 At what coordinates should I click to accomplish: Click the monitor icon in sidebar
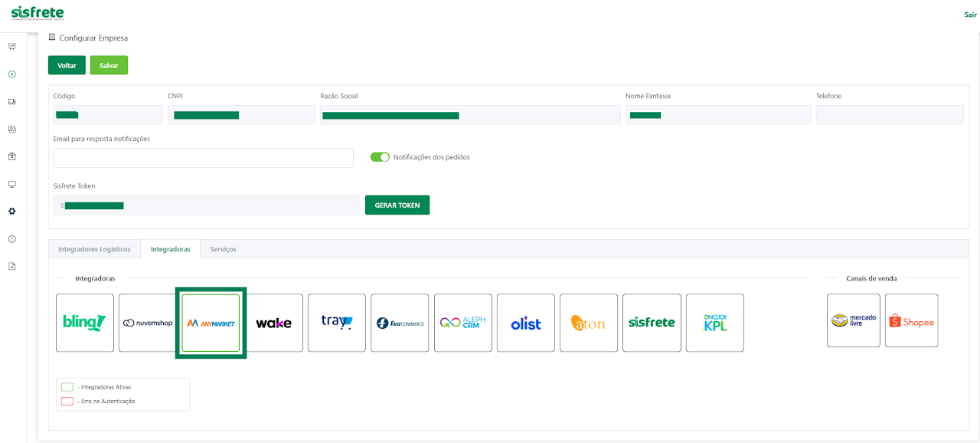(11, 184)
